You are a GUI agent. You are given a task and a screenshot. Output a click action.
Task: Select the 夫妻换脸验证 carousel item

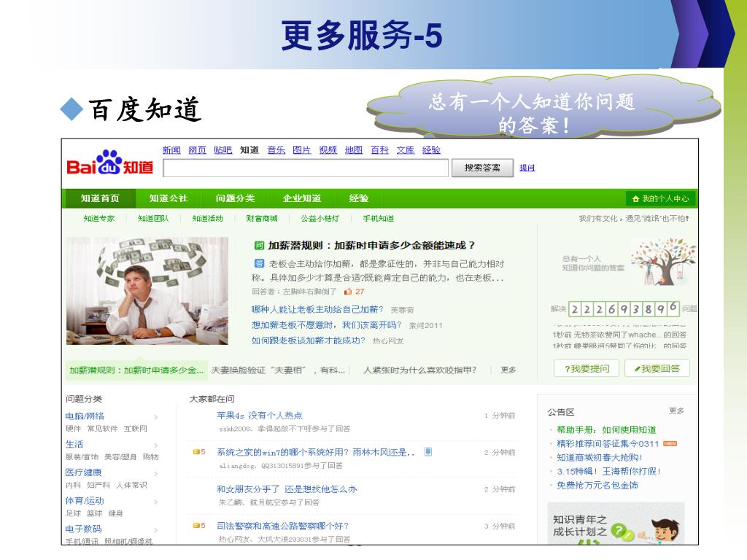point(278,370)
